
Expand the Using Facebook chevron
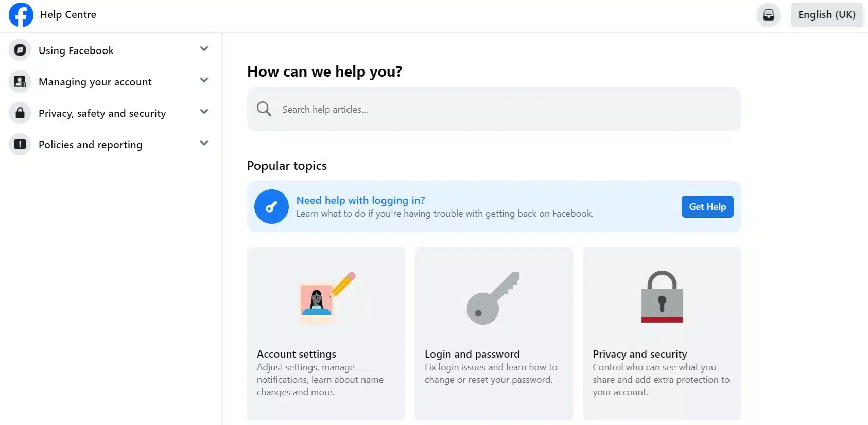click(x=204, y=49)
